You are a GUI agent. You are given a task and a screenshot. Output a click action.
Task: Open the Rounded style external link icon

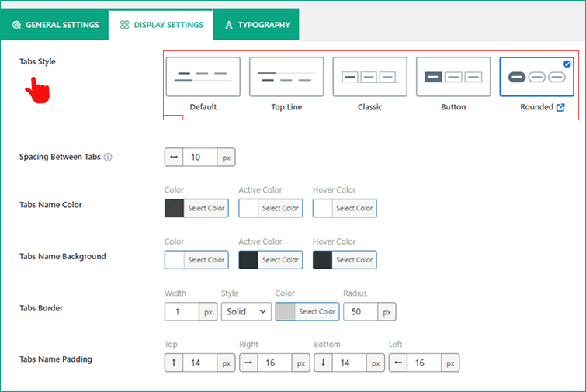coord(560,107)
